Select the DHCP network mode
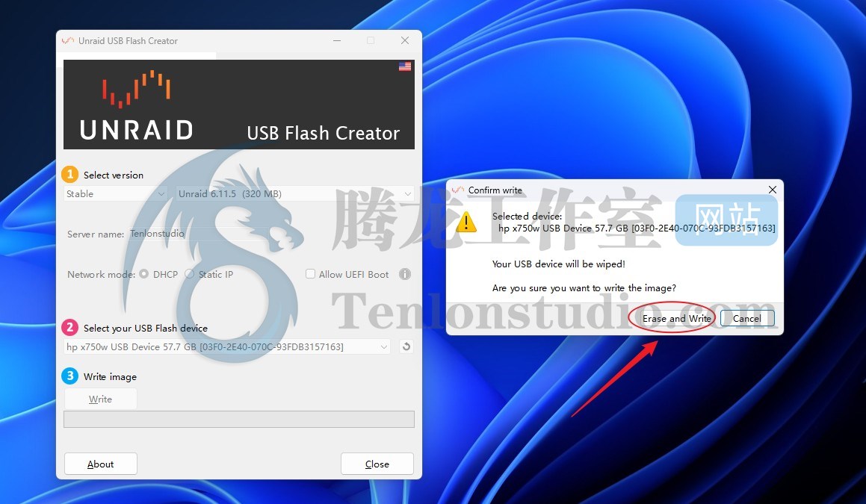The width and height of the screenshot is (866, 504). pyautogui.click(x=144, y=274)
